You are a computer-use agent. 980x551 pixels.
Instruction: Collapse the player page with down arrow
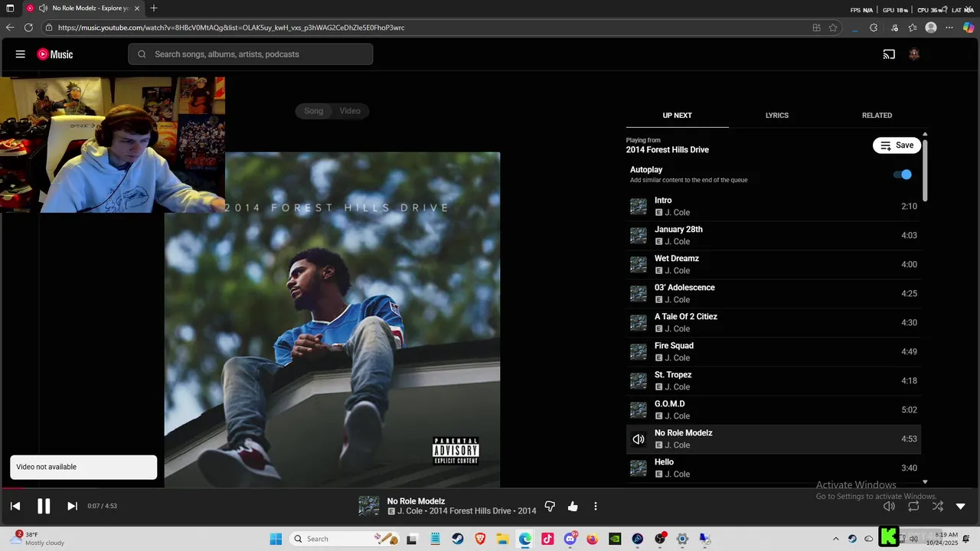(x=961, y=506)
